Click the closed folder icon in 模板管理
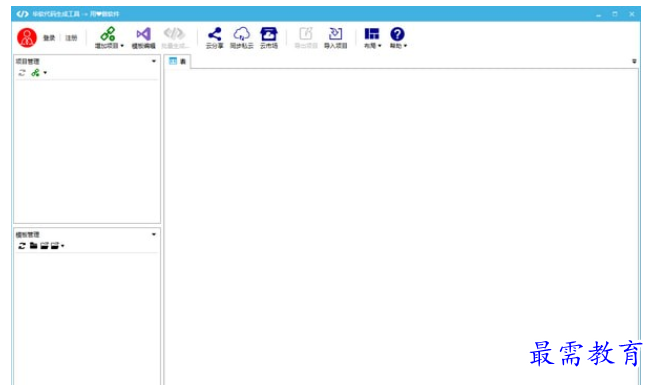The height and width of the screenshot is (385, 651). pyautogui.click(x=34, y=245)
